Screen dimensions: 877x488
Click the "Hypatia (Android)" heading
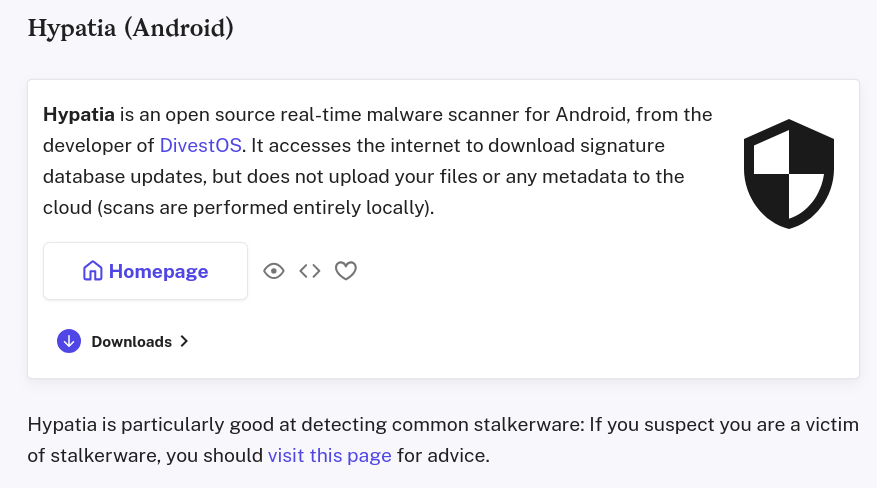click(x=131, y=27)
